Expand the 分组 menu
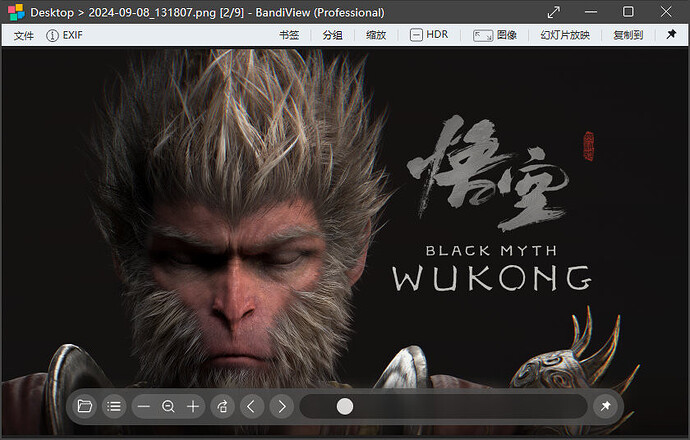Image resolution: width=690 pixels, height=440 pixels. 333,34
